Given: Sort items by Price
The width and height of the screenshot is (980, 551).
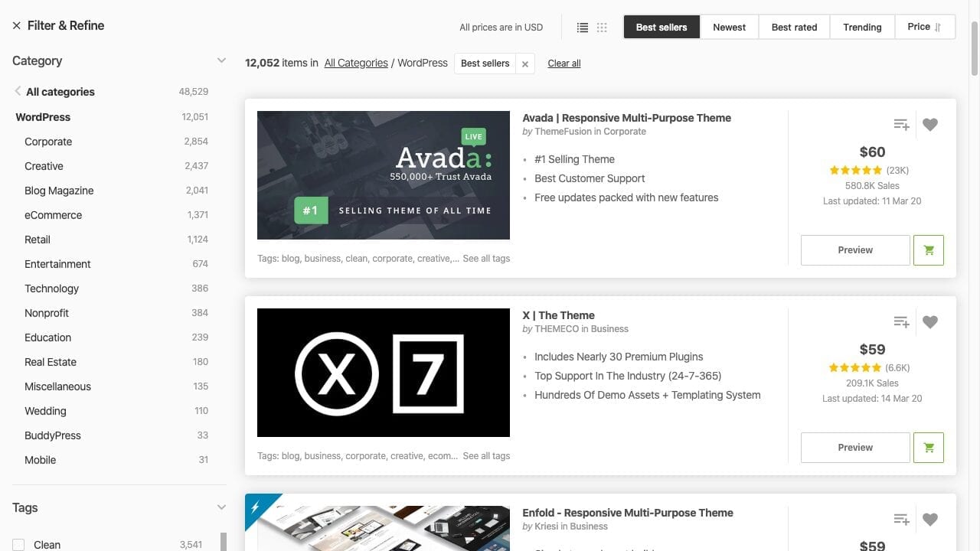Looking at the screenshot, I should pos(925,27).
